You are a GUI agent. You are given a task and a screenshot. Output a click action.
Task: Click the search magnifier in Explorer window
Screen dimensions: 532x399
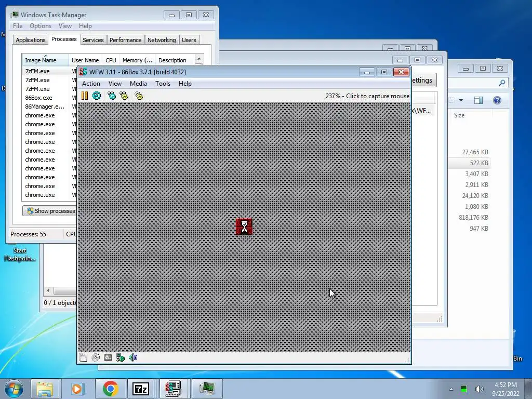502,83
